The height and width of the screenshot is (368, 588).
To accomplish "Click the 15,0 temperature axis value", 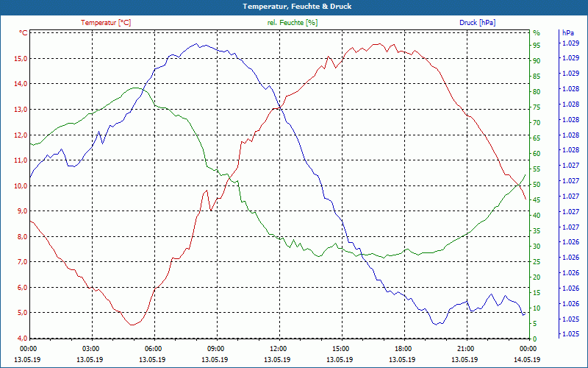I will (x=21, y=59).
